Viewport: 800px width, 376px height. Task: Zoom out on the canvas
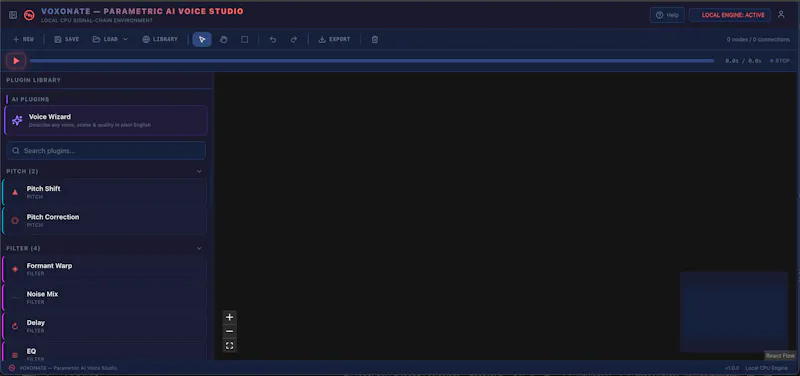click(230, 332)
